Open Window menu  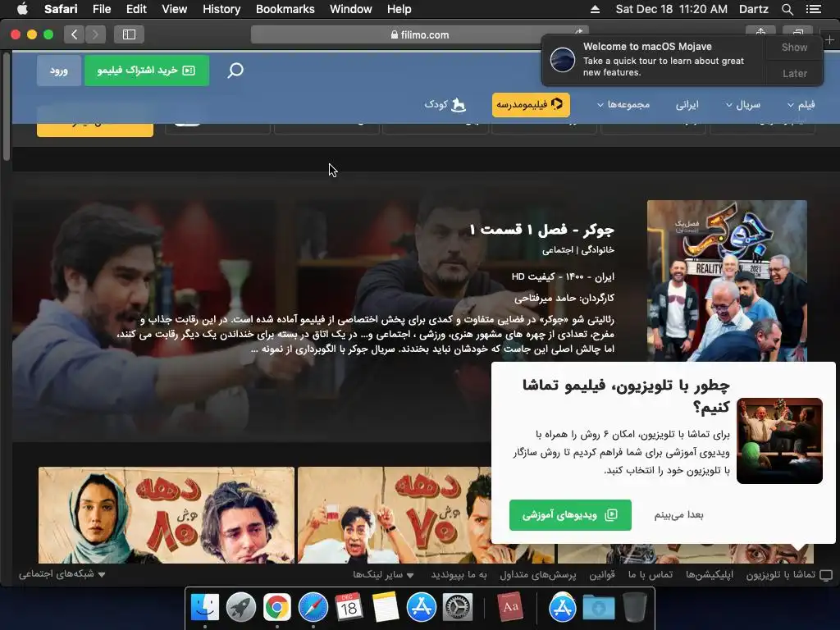coord(351,9)
